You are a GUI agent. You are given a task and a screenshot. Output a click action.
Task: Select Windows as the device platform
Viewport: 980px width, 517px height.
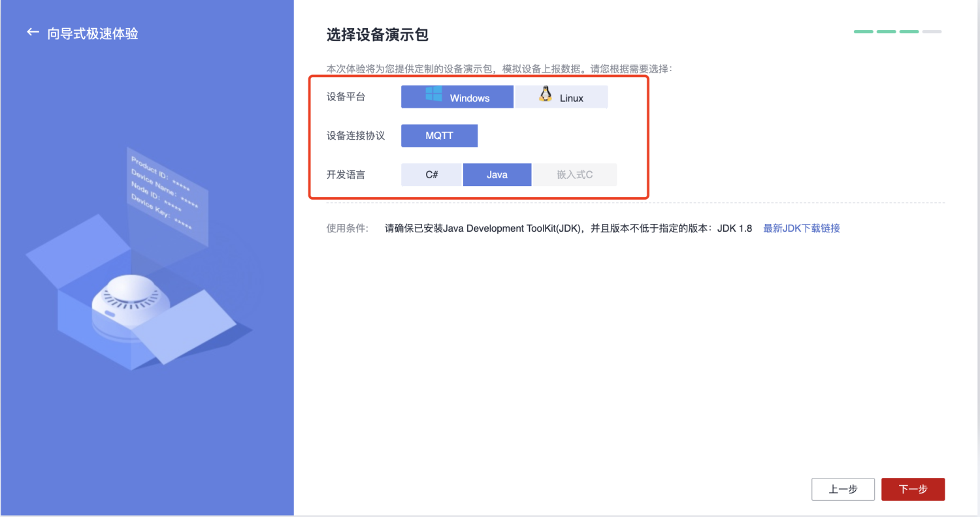457,97
